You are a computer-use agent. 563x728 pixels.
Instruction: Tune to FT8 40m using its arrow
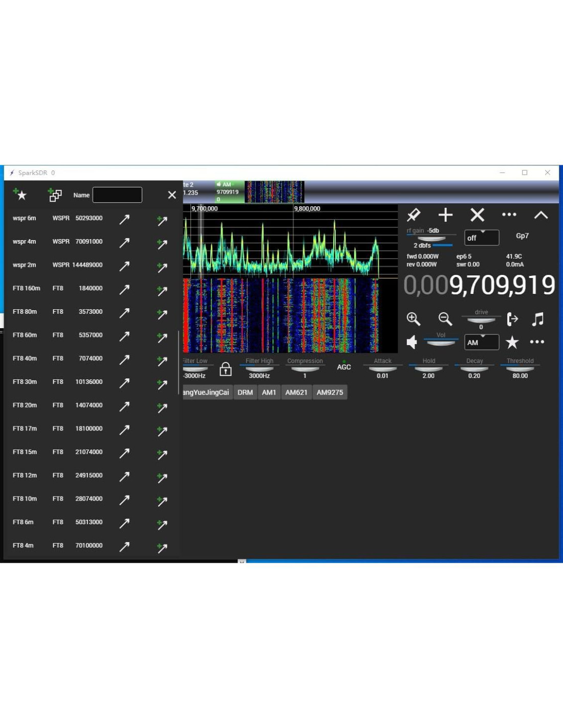[x=124, y=359]
